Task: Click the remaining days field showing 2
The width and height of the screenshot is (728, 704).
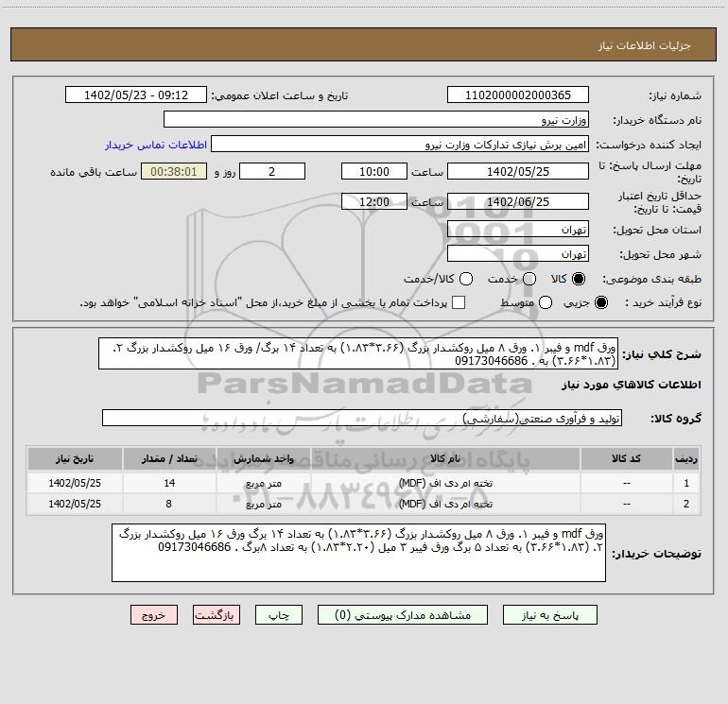Action: point(272,171)
